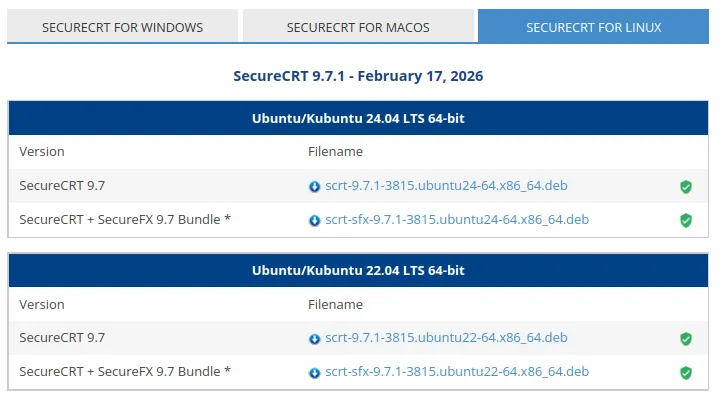This screenshot has width=720, height=402.
Task: Click the Ubuntu/Kubuntu 22.04 LTS 64-bit header
Action: point(358,270)
